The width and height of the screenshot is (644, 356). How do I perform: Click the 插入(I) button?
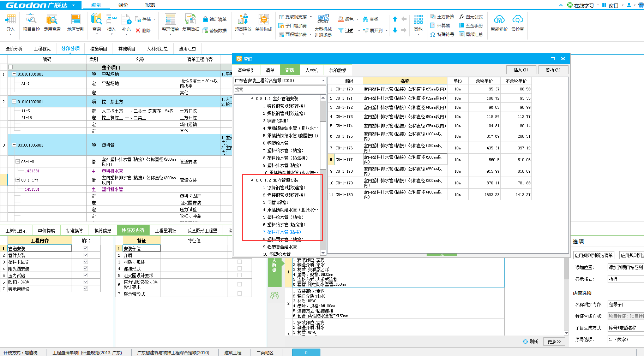[x=521, y=70]
